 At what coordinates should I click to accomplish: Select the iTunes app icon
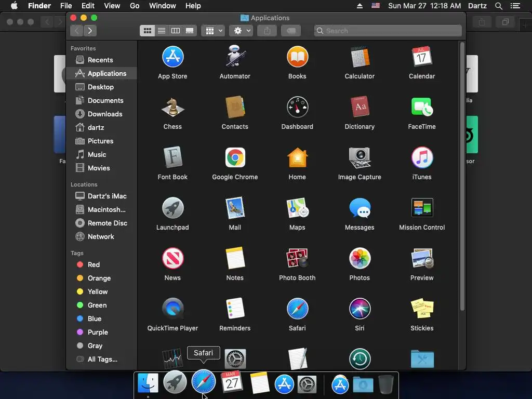pyautogui.click(x=422, y=157)
